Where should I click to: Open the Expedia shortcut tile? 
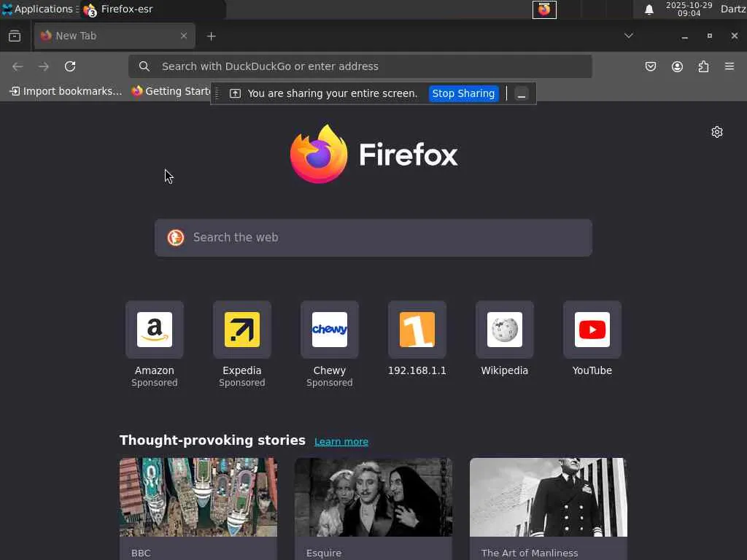pos(242,330)
